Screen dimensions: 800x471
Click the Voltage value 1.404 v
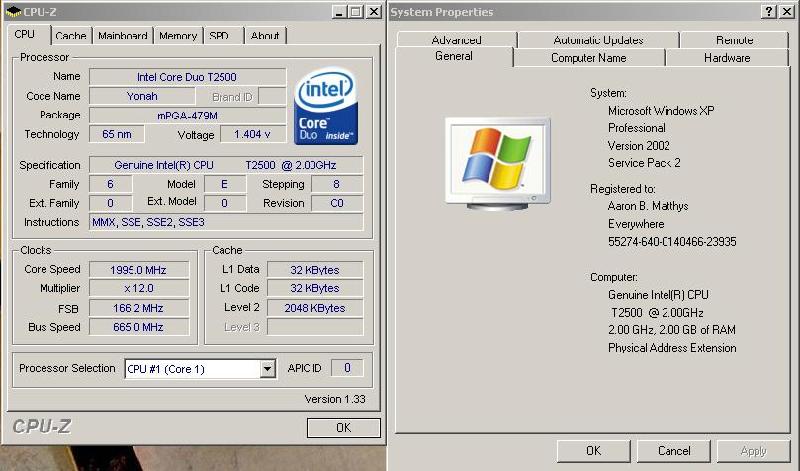(x=253, y=134)
